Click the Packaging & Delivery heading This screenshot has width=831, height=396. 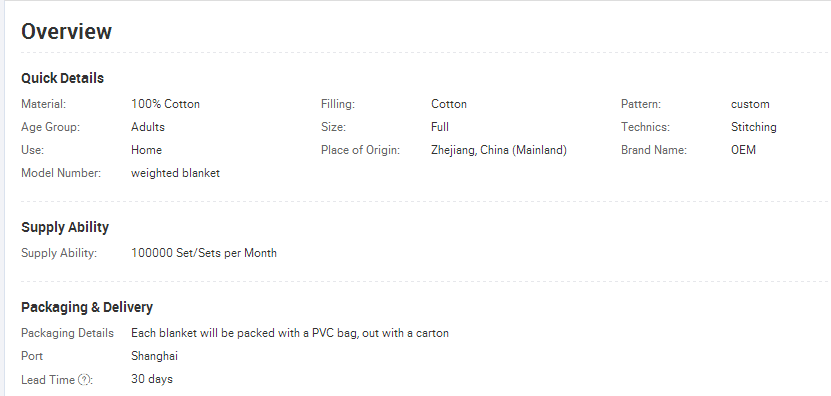point(87,307)
